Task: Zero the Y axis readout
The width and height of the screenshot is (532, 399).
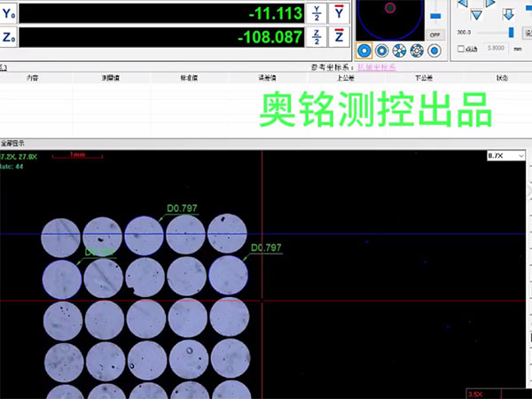Action: coord(339,12)
